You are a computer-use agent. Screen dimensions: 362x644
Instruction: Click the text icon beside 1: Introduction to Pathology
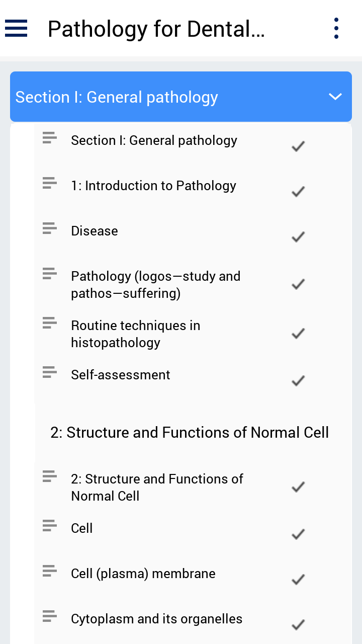(49, 183)
